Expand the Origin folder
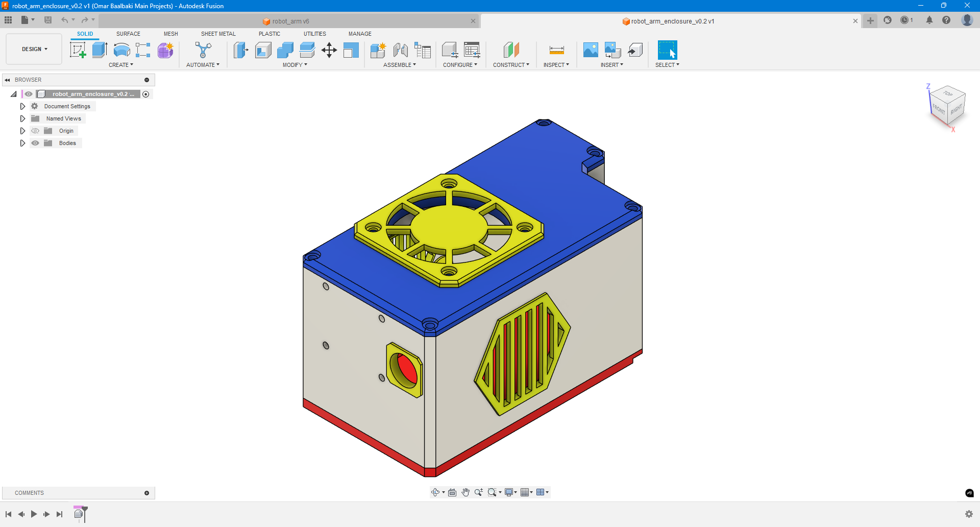 pyautogui.click(x=22, y=131)
